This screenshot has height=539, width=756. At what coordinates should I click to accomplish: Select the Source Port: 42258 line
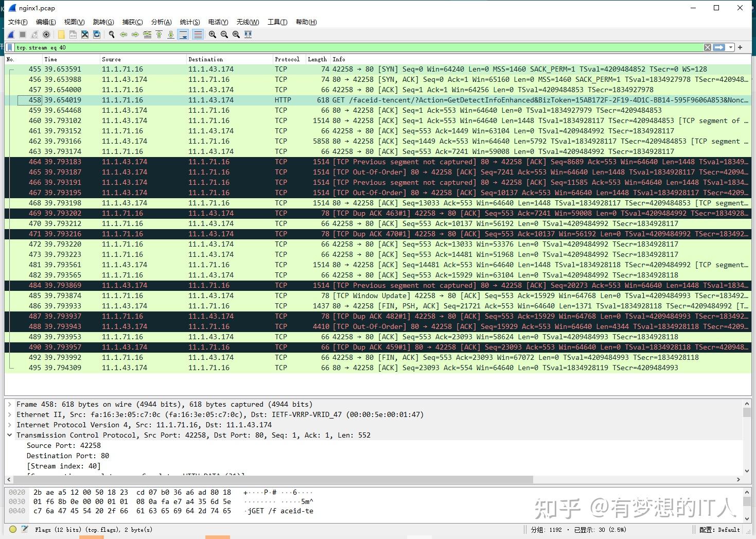coord(64,445)
